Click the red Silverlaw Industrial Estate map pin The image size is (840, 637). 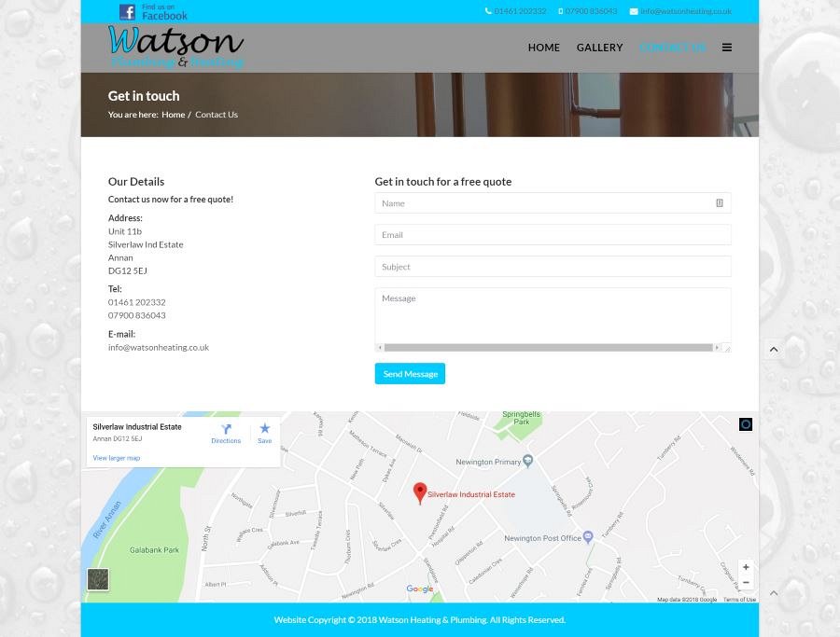point(420,492)
